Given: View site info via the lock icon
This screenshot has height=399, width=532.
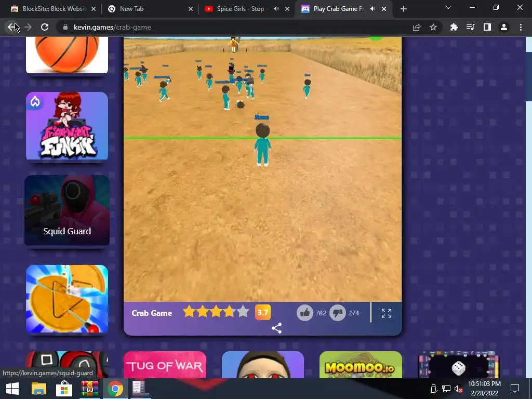Looking at the screenshot, I should (x=65, y=27).
